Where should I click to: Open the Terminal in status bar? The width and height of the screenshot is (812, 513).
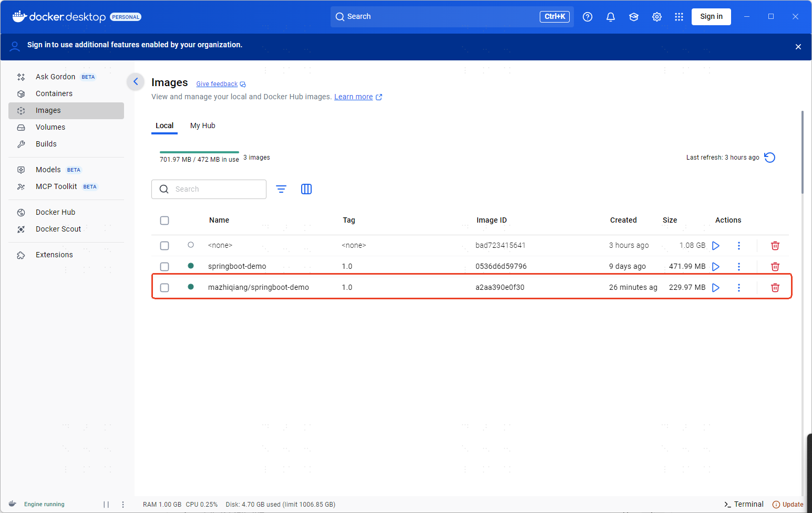click(744, 504)
